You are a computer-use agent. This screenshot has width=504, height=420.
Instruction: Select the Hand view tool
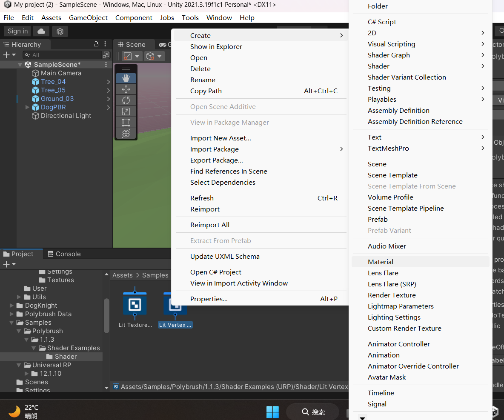pos(126,78)
